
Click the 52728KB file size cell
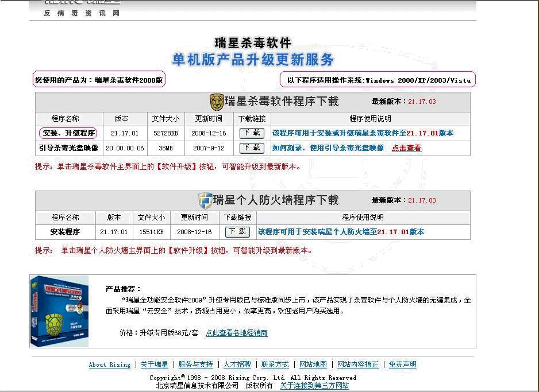165,133
